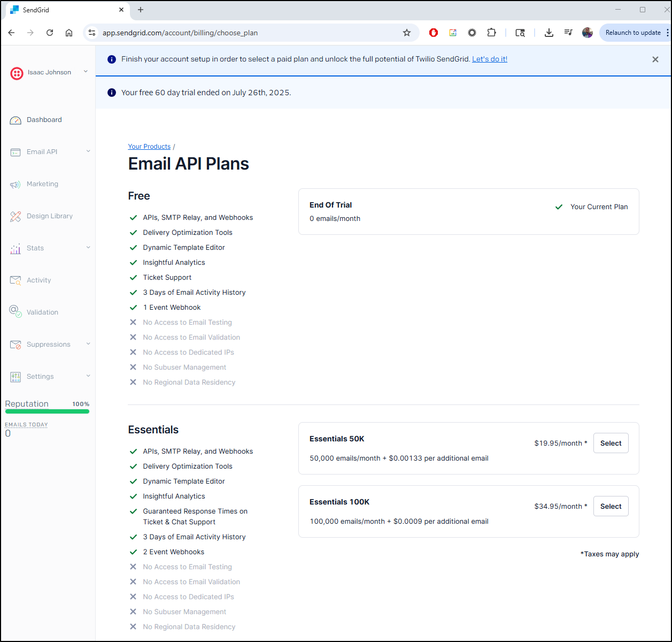The width and height of the screenshot is (672, 642).
Task: Click the Reputation progress bar
Action: [x=47, y=411]
